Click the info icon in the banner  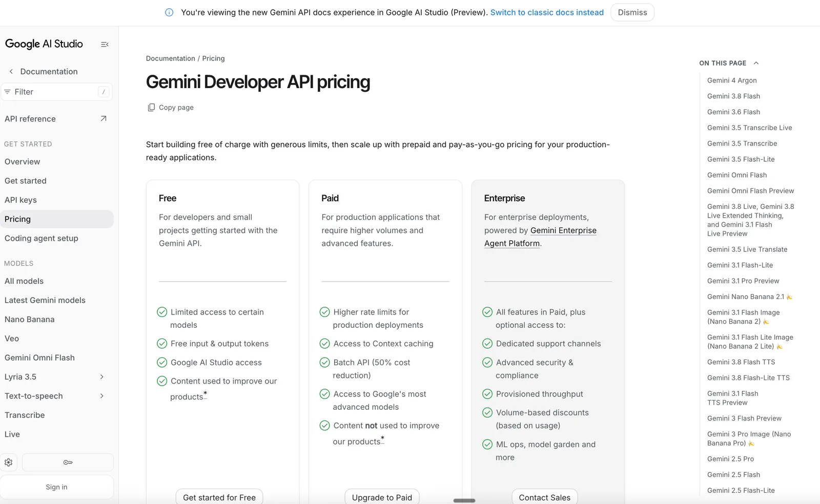click(169, 12)
